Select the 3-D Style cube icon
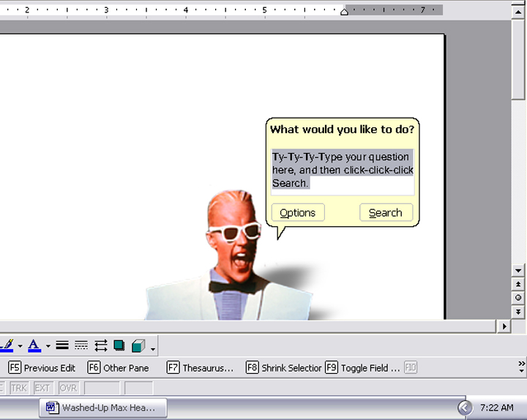The height and width of the screenshot is (420, 527). (138, 345)
